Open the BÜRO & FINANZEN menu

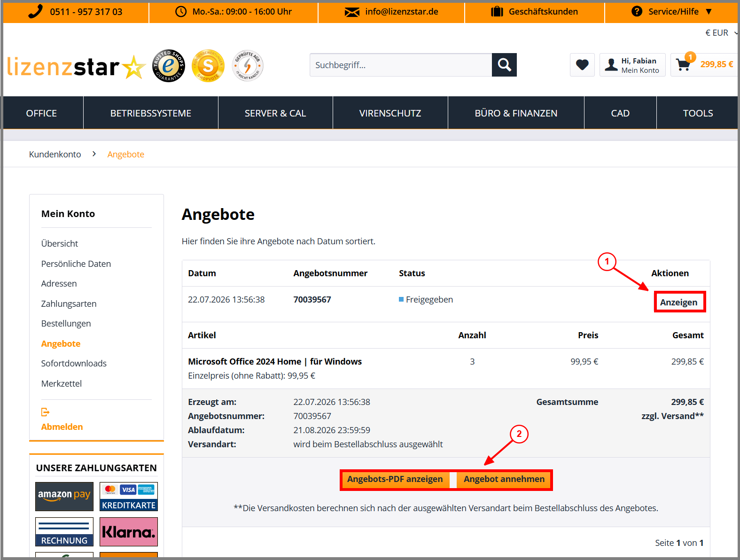[x=516, y=113]
